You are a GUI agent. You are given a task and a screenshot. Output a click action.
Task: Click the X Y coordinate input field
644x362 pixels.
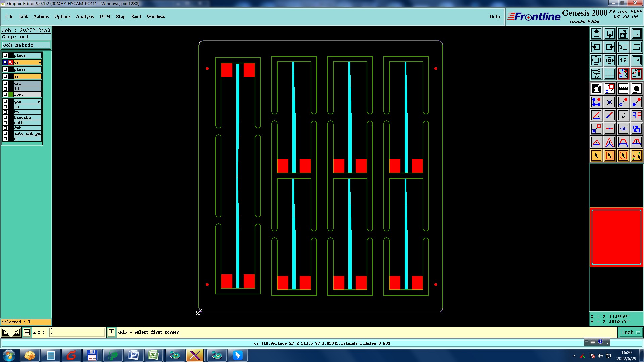pos(77,332)
